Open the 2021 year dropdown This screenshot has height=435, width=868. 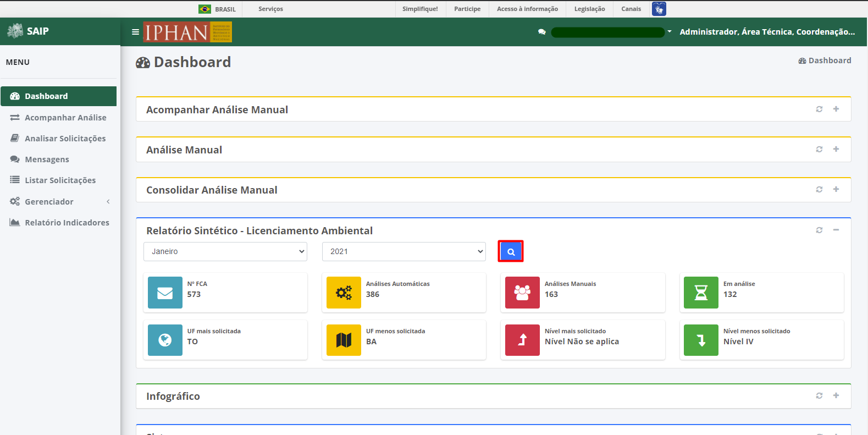pos(404,251)
